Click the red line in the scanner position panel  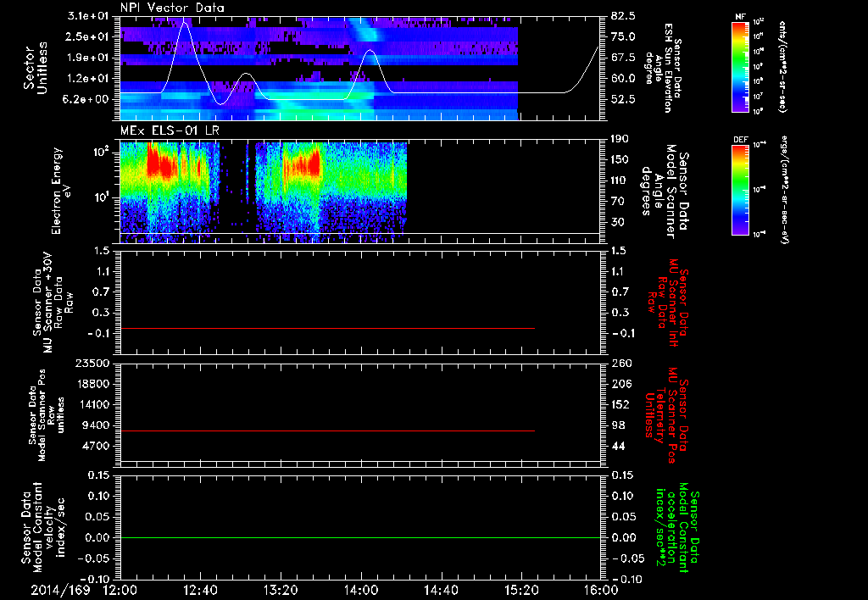pos(328,431)
